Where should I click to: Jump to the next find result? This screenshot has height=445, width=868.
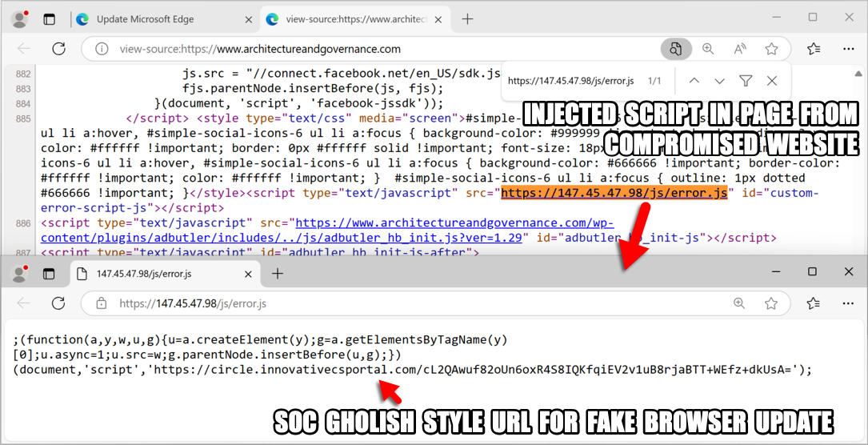tap(720, 81)
